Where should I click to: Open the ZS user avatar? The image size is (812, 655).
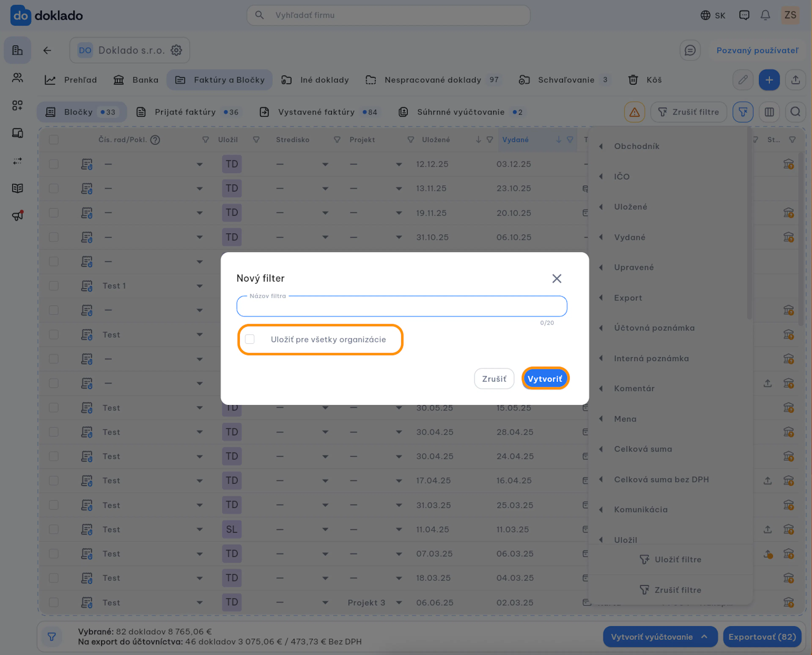pyautogui.click(x=790, y=15)
